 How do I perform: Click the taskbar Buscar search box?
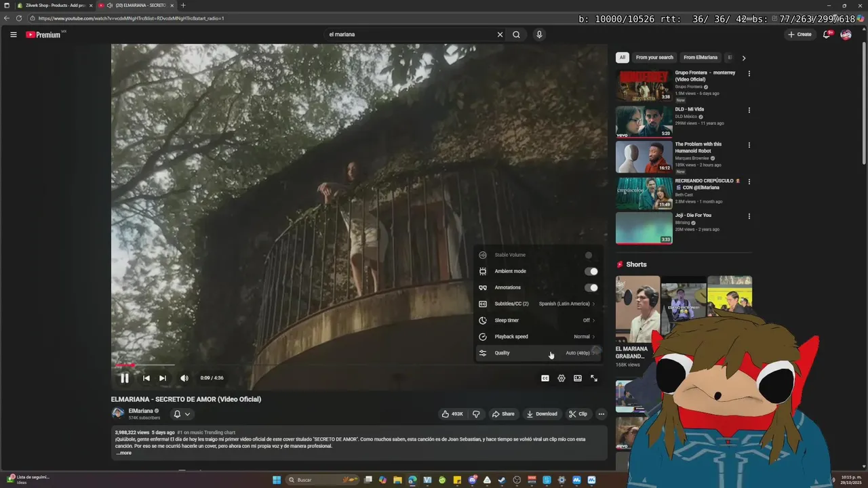pyautogui.click(x=323, y=480)
